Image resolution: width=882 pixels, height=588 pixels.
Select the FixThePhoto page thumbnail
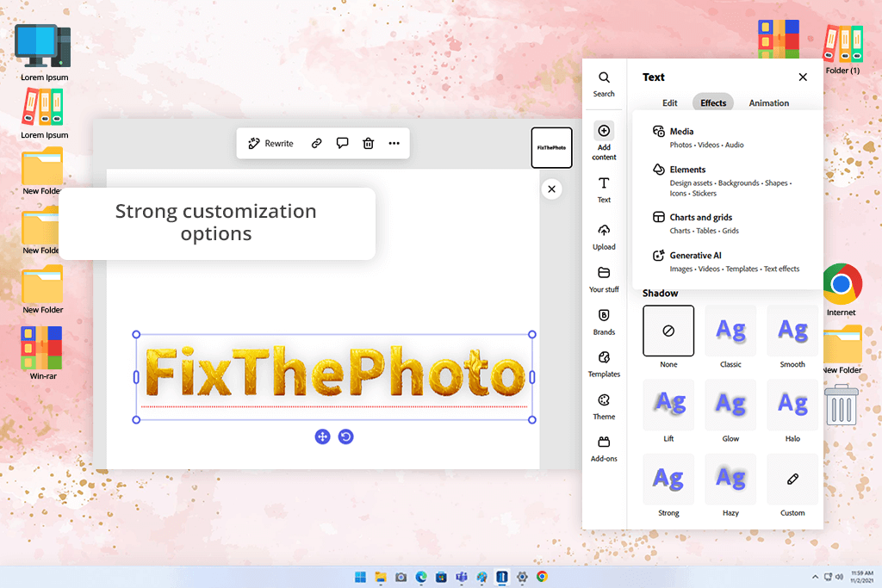pyautogui.click(x=552, y=147)
